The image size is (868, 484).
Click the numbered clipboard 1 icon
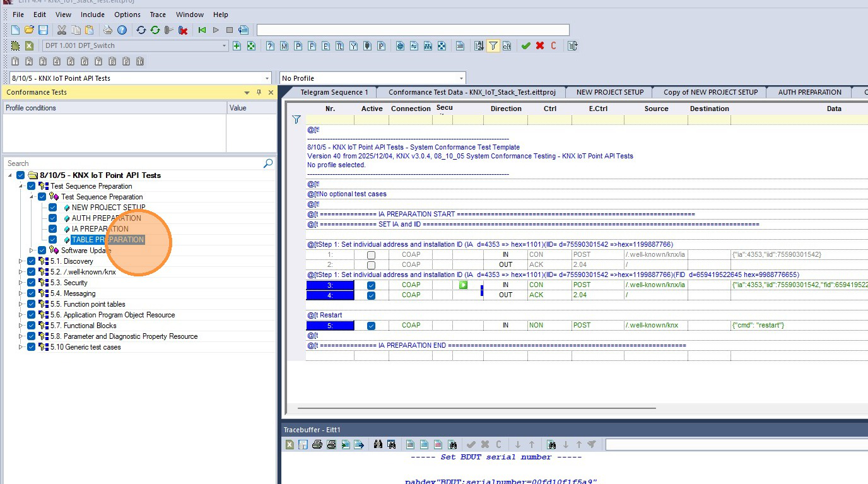point(15,61)
